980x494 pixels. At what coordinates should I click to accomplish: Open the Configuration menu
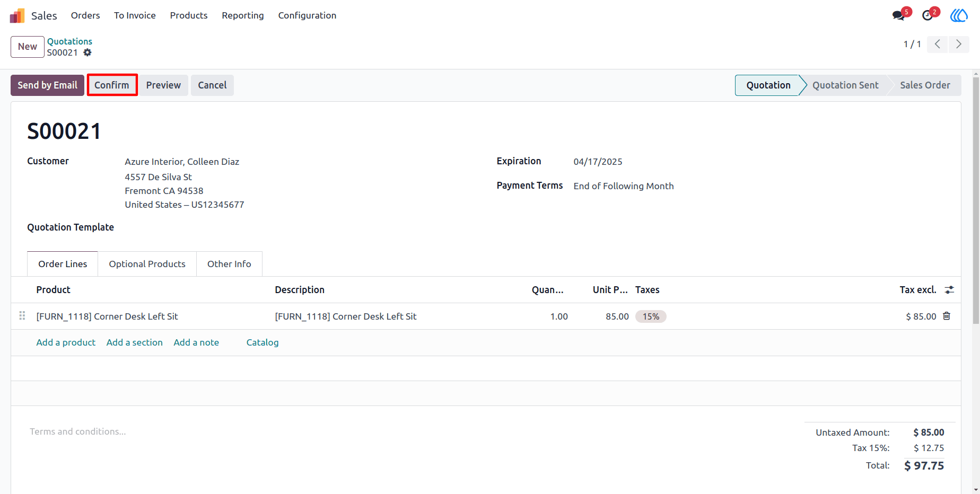tap(307, 15)
